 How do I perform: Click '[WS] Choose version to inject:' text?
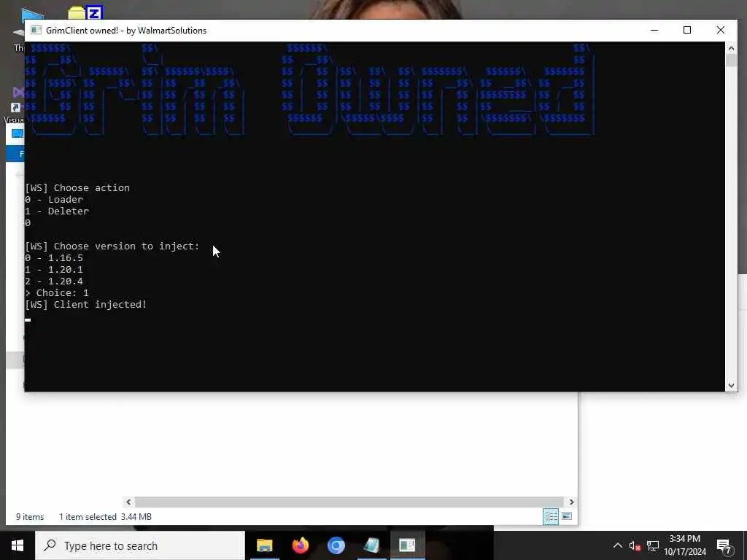(x=112, y=246)
